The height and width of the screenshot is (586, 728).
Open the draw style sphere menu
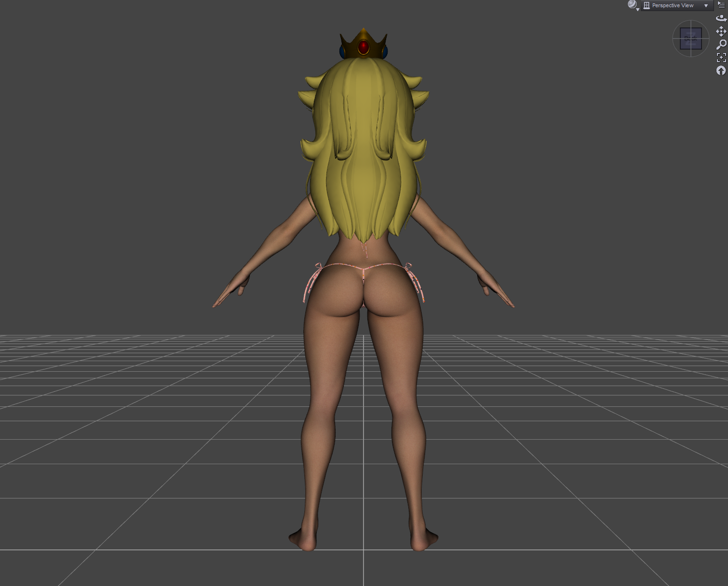[633, 5]
